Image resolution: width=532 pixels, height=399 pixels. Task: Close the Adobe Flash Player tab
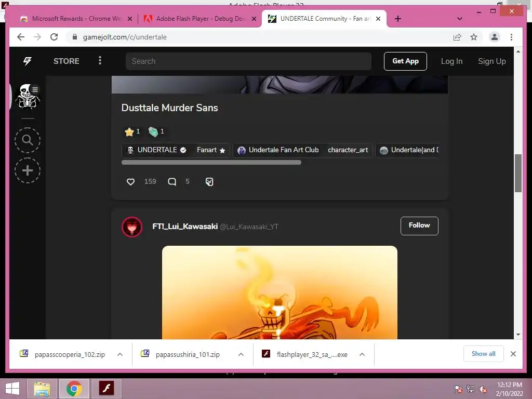(x=254, y=19)
